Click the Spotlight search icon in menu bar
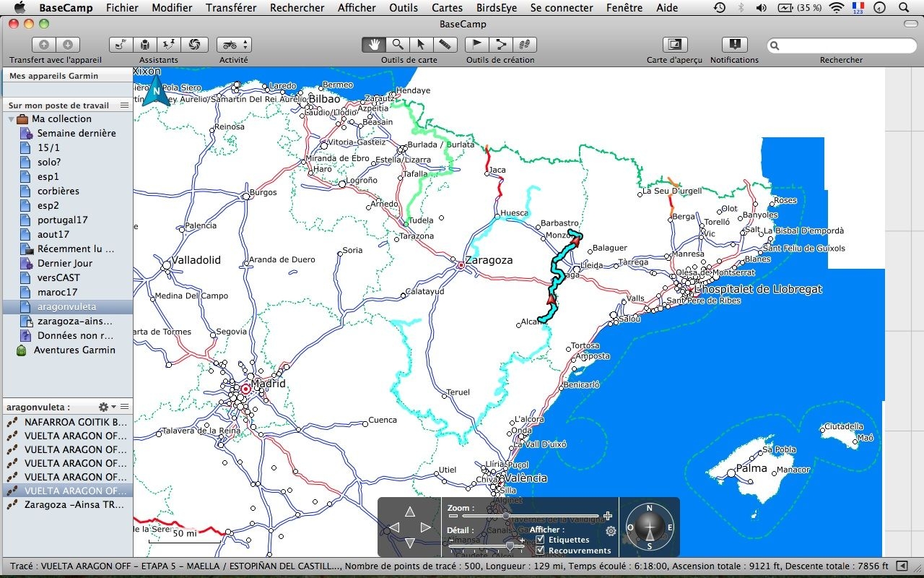 click(x=904, y=8)
